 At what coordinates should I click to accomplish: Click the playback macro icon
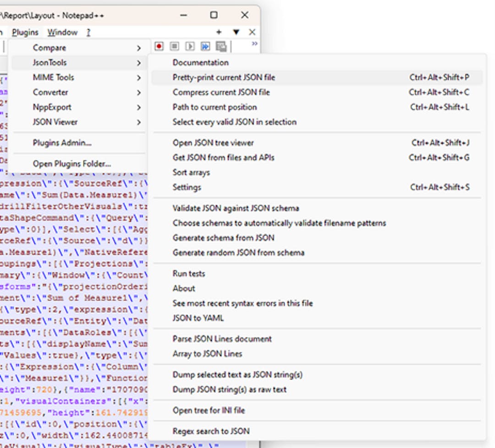click(x=190, y=47)
